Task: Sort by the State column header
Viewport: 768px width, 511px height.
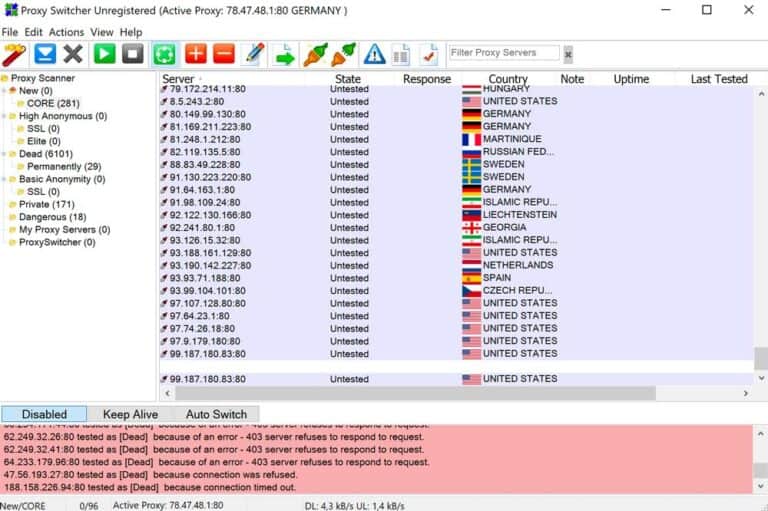Action: (x=348, y=79)
